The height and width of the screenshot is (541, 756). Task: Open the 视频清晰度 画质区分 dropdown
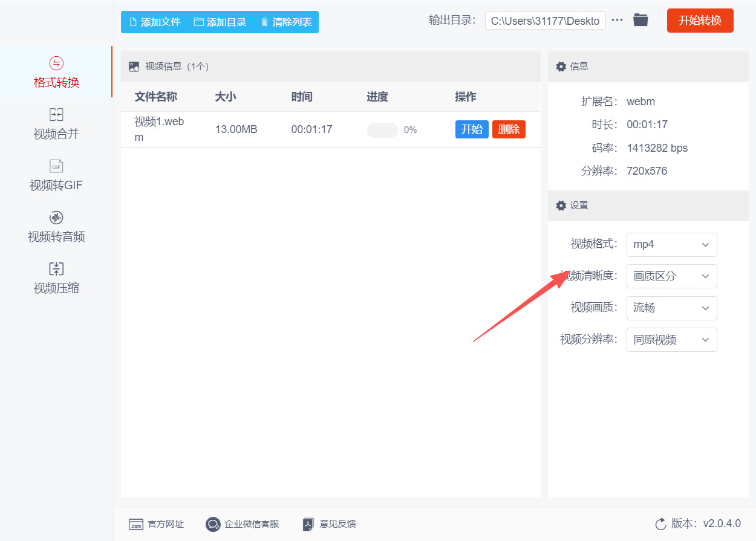click(671, 276)
